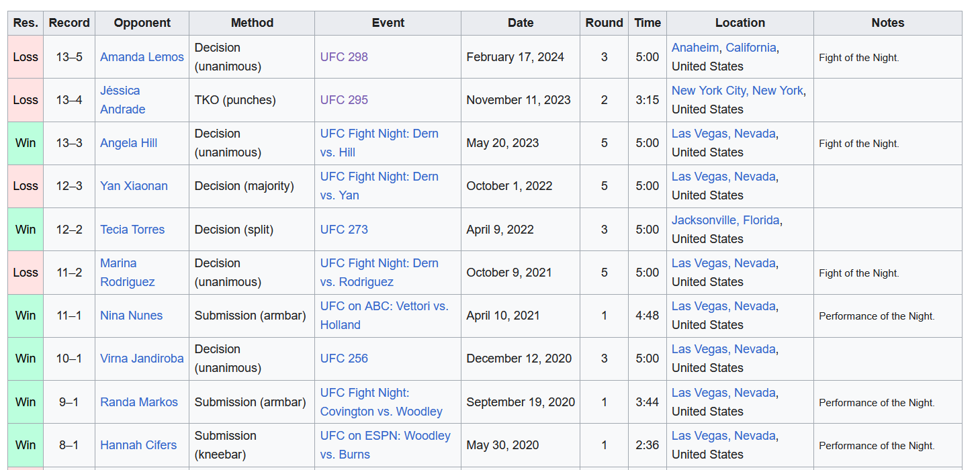Viewport: 980px width, 470px height.
Task: Open Las Vegas, Nevada link in Yan Xiaonan row
Action: click(x=723, y=177)
